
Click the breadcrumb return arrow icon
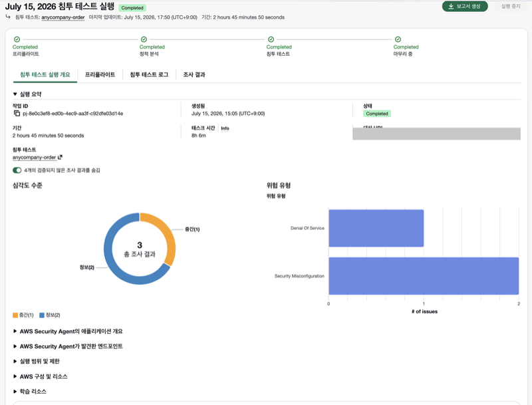coord(8,17)
